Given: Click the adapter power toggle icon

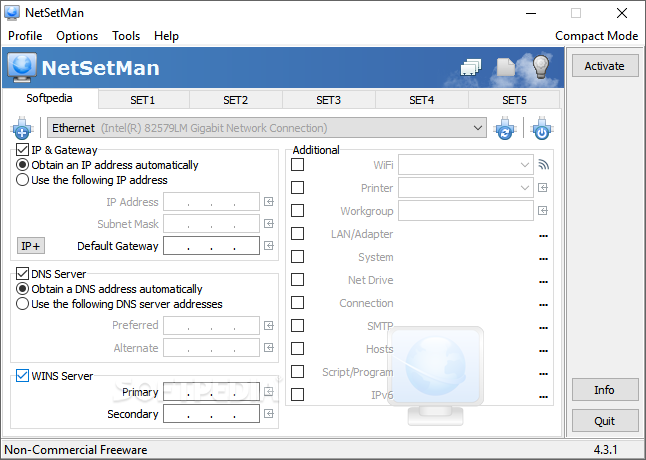Looking at the screenshot, I should click(542, 128).
